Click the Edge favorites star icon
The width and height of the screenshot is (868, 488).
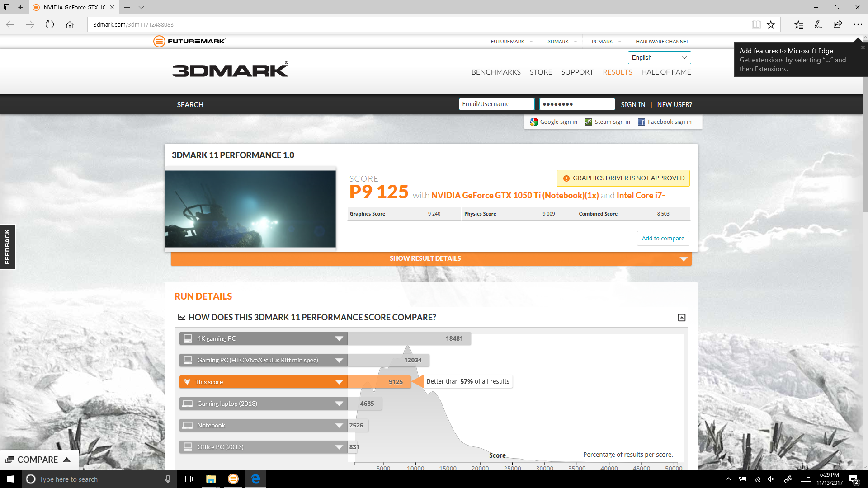tap(771, 25)
